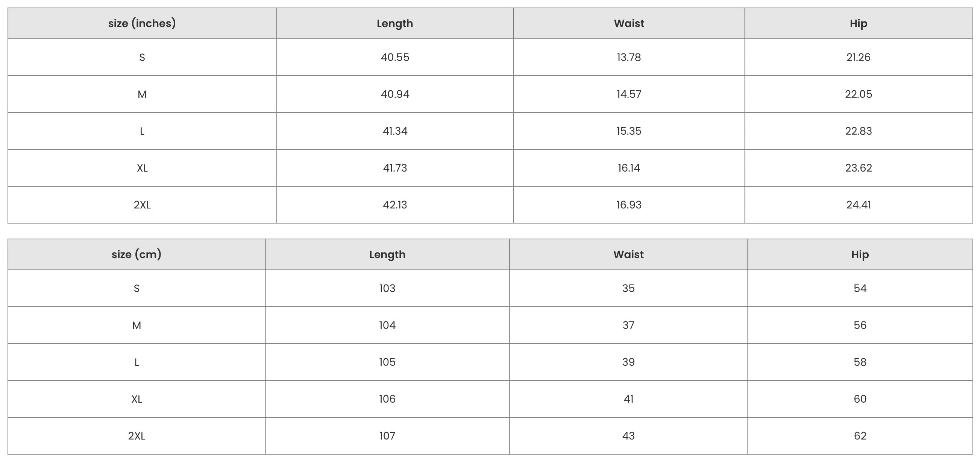This screenshot has width=980, height=461.
Task: Click the 13.78 waist value
Action: (x=628, y=57)
